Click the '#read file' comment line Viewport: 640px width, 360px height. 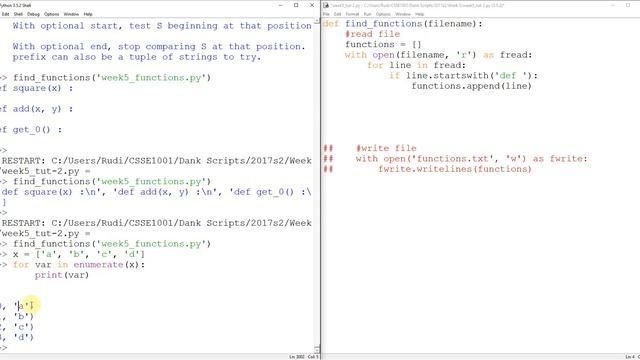click(x=372, y=34)
